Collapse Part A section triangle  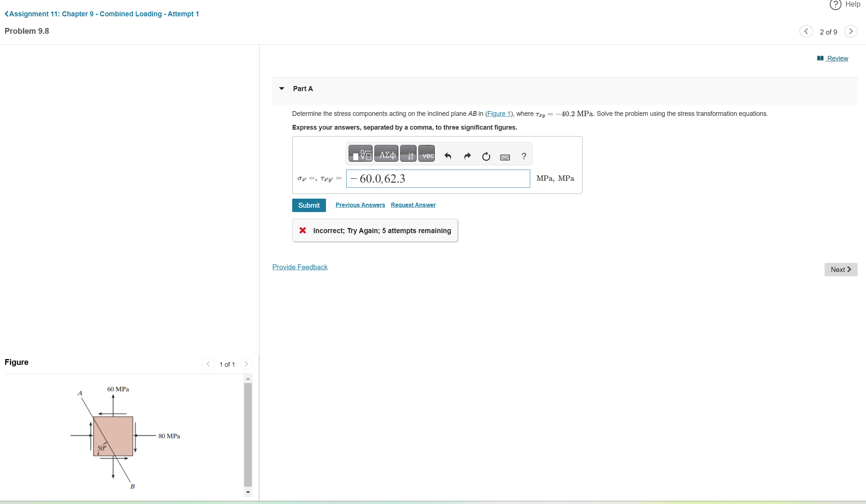[x=282, y=89]
